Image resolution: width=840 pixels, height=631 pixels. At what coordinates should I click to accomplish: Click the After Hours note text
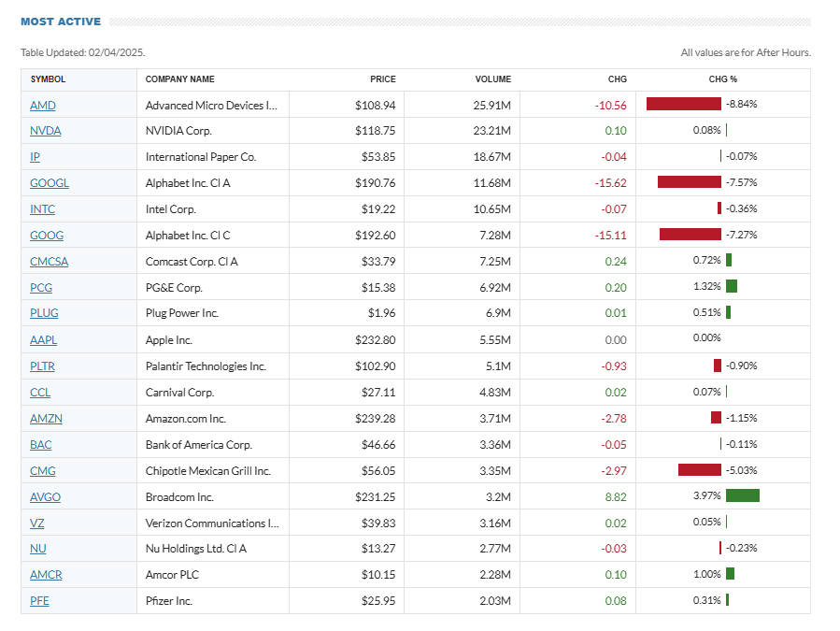pyautogui.click(x=746, y=52)
